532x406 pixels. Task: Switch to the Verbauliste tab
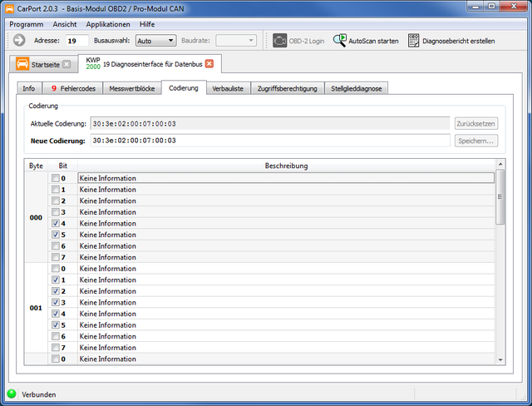pos(228,88)
